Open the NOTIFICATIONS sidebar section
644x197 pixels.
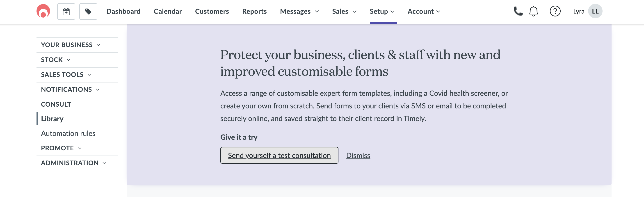(x=66, y=89)
